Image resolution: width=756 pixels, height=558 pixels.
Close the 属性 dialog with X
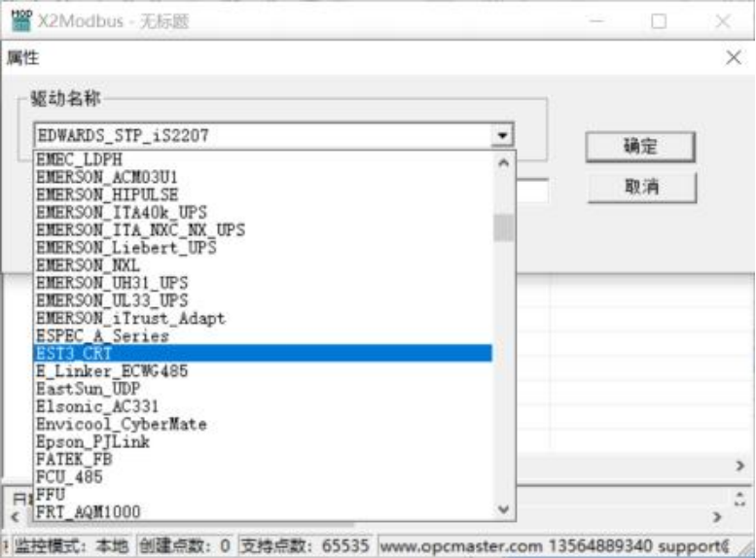[734, 57]
